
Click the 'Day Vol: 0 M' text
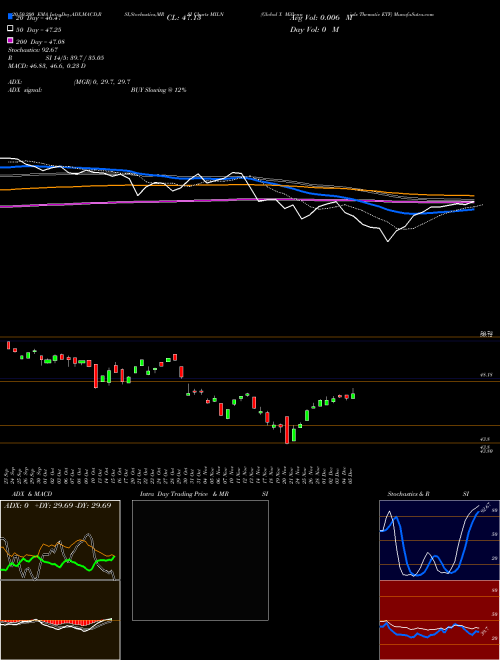point(314,29)
